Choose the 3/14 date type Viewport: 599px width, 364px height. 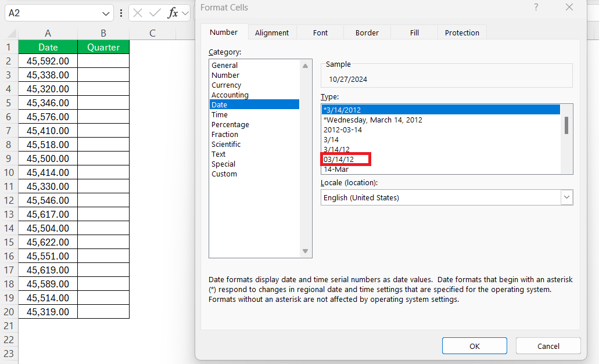[x=441, y=140]
